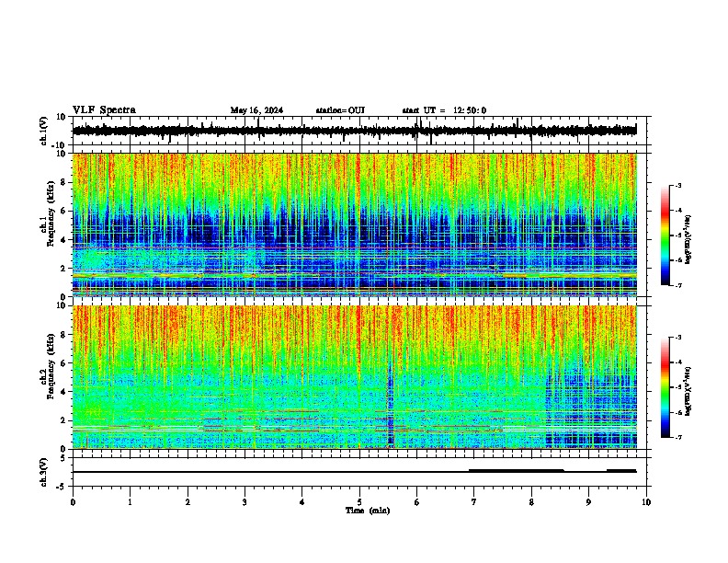Select the "May 16, 2024" date text

click(256, 110)
